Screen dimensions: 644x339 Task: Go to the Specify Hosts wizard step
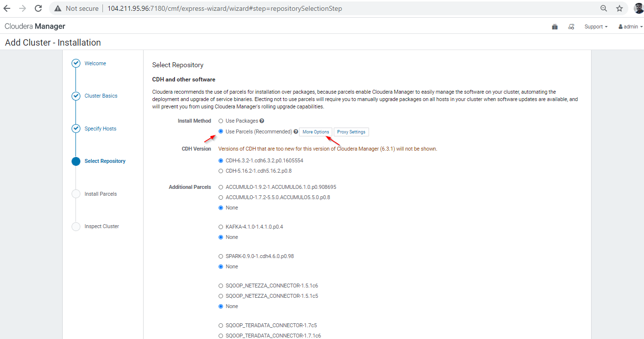point(100,129)
